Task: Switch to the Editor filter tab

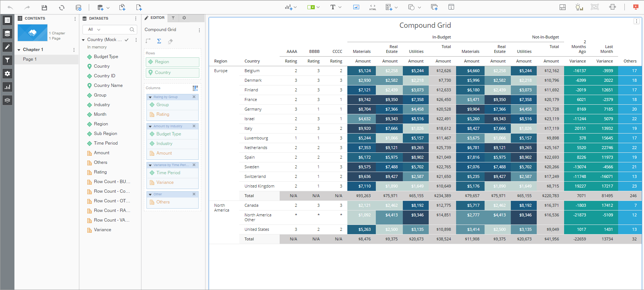Action: [x=173, y=18]
